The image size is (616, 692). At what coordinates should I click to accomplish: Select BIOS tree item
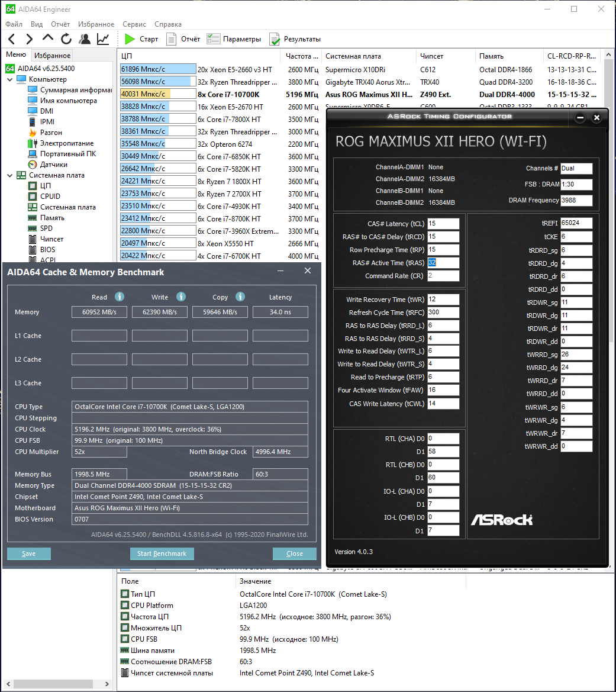42,249
